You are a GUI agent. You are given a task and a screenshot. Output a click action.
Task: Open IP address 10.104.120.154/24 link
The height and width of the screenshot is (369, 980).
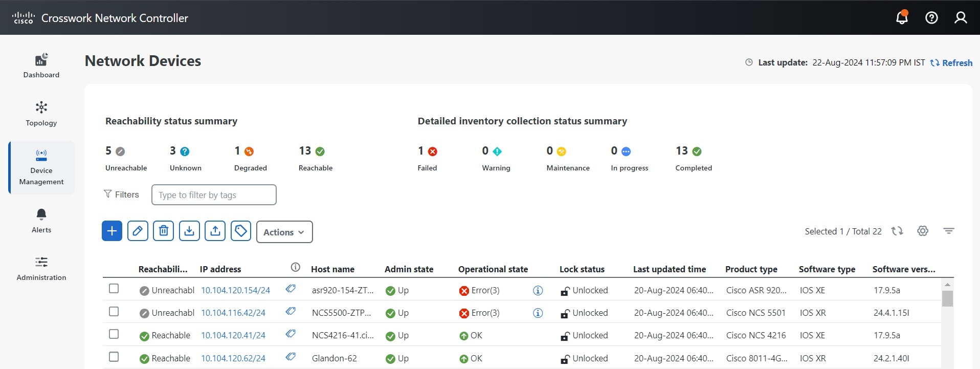[x=235, y=290]
